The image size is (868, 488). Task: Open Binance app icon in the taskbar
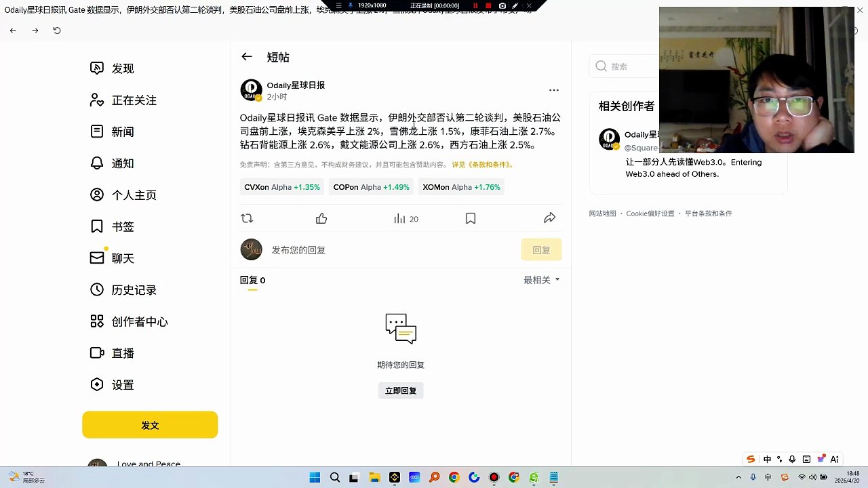pyautogui.click(x=395, y=478)
